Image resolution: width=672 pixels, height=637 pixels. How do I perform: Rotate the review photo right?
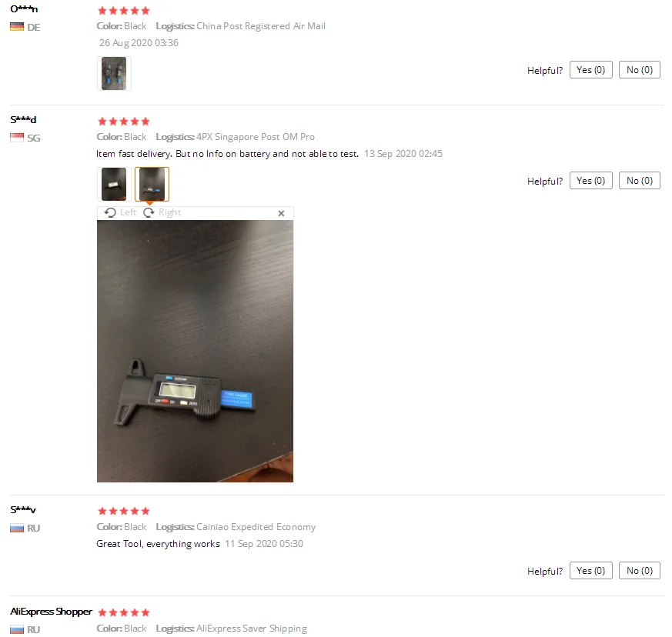click(162, 212)
